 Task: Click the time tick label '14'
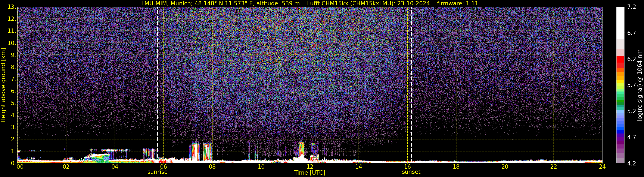(358, 167)
